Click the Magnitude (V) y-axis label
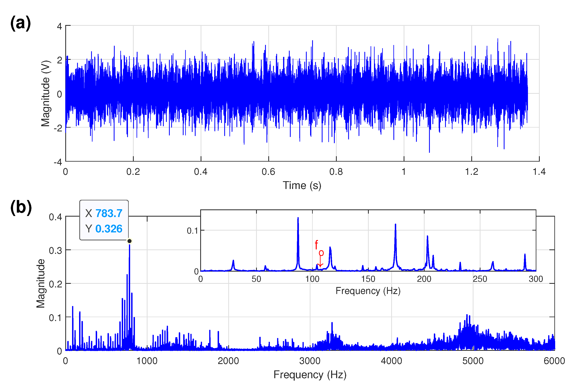Image resolution: width=581 pixels, height=392 pixels. (45, 93)
